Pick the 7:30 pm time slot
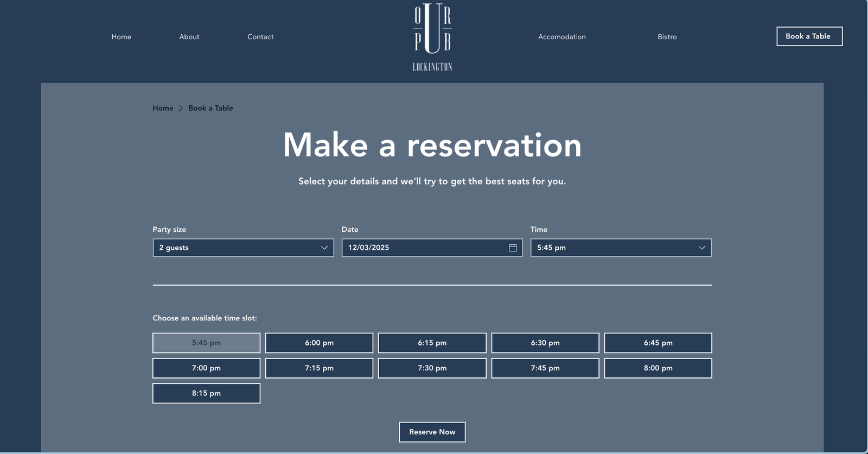Screen dimensions: 868x454 [432, 368]
